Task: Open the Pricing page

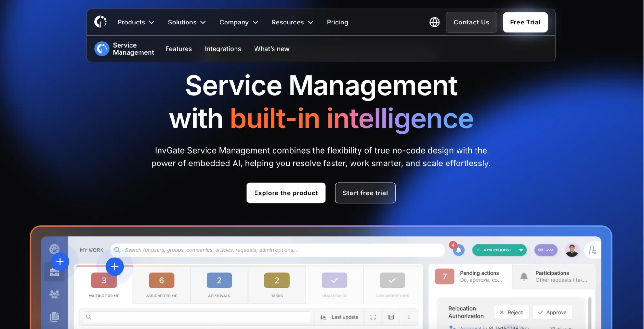Action: [x=337, y=22]
